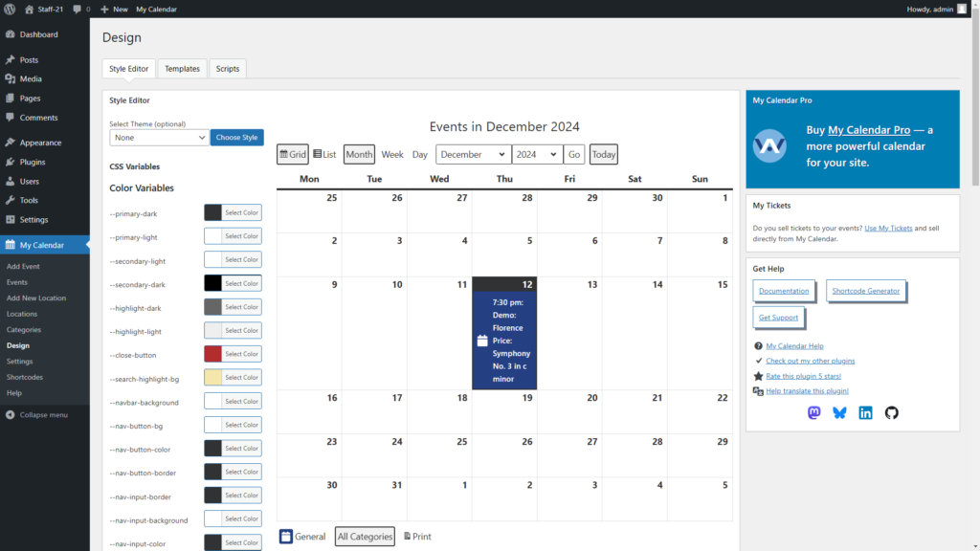The height and width of the screenshot is (551, 980).
Task: Click the Collapse menu arrow icon
Action: click(10, 415)
